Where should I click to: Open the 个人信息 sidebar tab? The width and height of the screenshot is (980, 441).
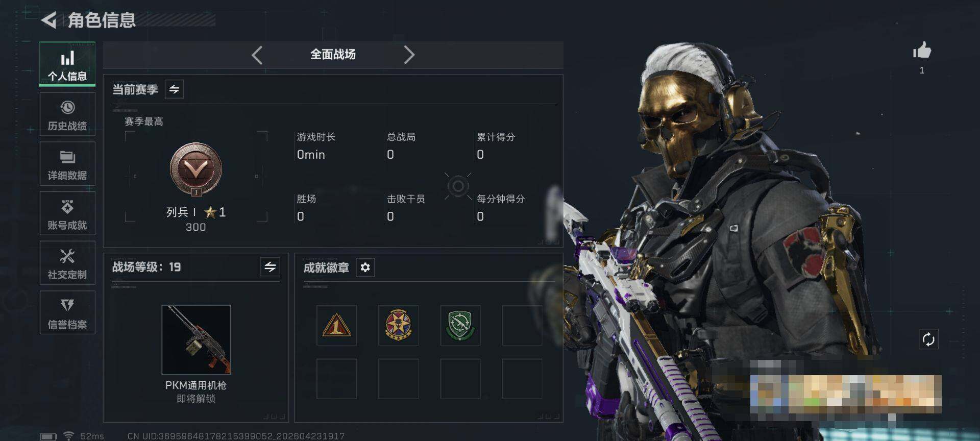click(67, 64)
